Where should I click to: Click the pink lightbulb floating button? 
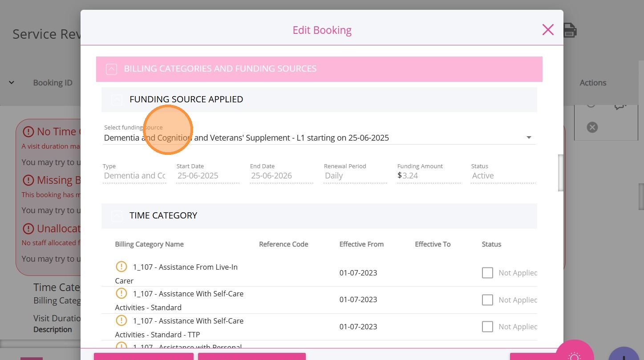pyautogui.click(x=575, y=355)
